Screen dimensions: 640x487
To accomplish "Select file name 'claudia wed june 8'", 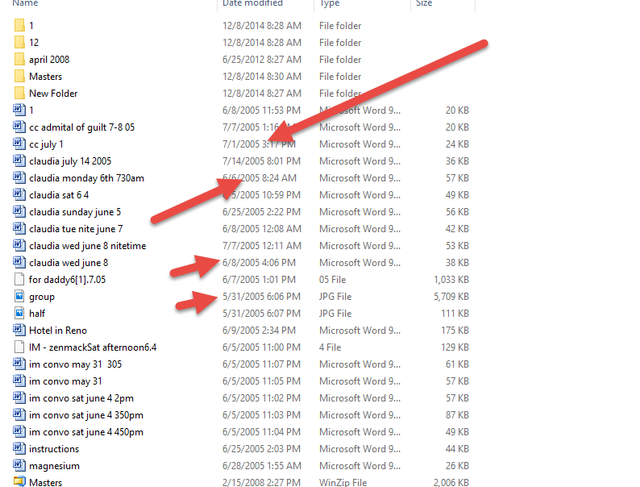I will [69, 262].
